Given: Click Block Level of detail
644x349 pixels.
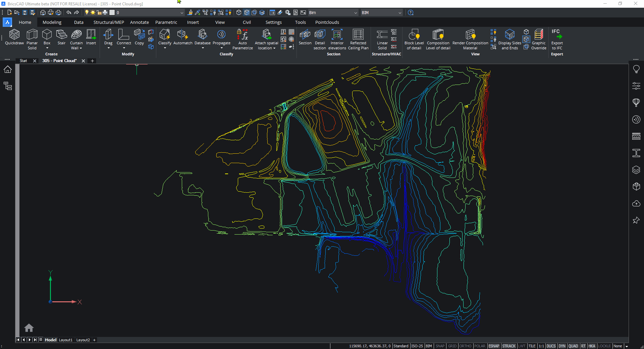Looking at the screenshot, I should (414, 40).
